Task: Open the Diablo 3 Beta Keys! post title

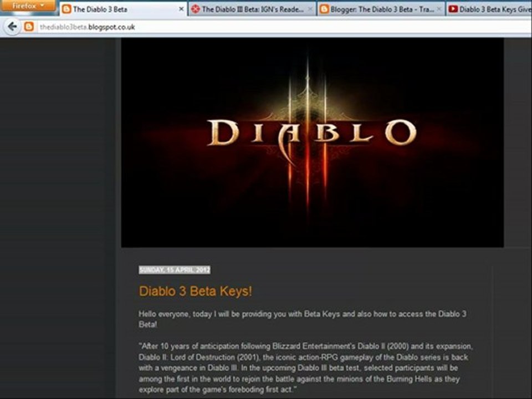Action: click(196, 291)
